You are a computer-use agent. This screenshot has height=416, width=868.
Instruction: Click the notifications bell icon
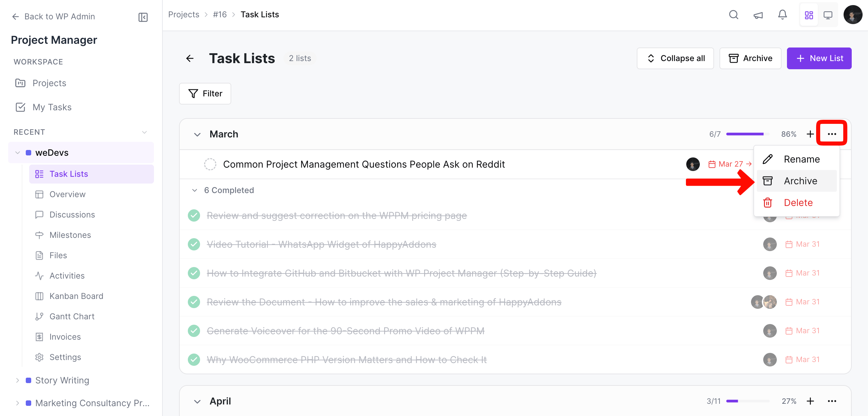783,15
